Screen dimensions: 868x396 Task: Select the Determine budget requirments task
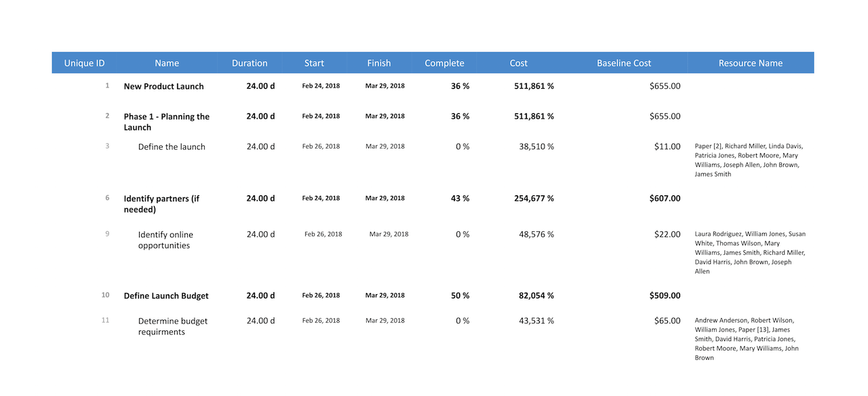tap(173, 326)
